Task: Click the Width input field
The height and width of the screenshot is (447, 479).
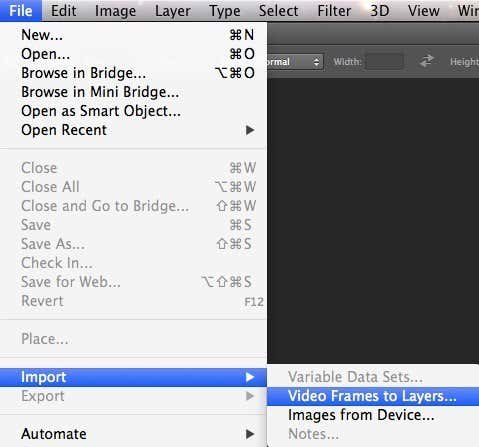Action: click(385, 62)
